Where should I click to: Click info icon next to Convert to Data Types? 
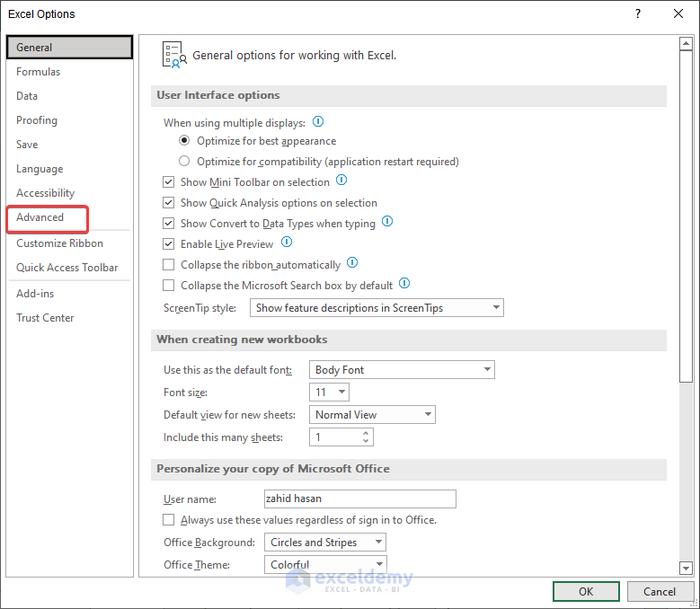(x=387, y=221)
